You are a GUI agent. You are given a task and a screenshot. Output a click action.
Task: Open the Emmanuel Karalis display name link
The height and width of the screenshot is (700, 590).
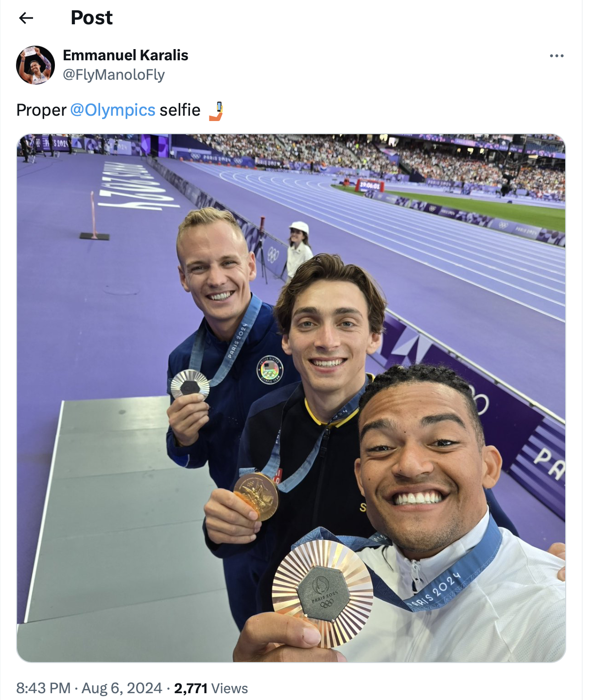(x=125, y=55)
